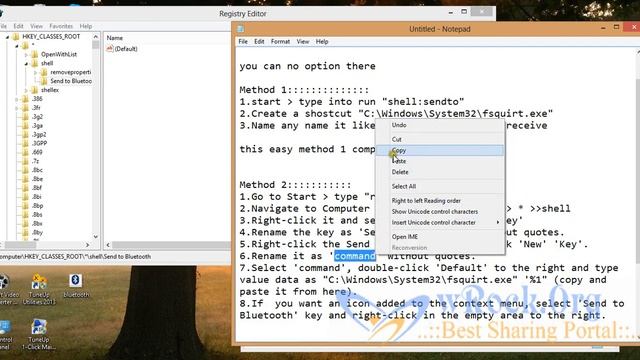Click the .8bf key folder icon
Screen dimensions: 640x360
[x=25, y=188]
